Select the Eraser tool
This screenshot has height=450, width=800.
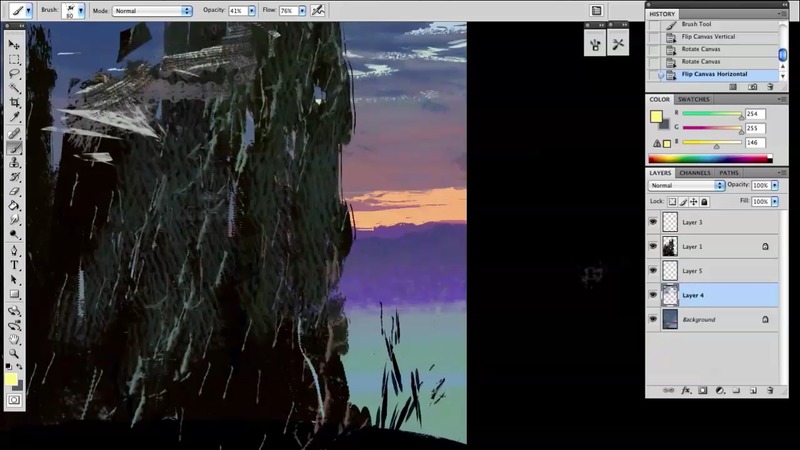(14, 191)
